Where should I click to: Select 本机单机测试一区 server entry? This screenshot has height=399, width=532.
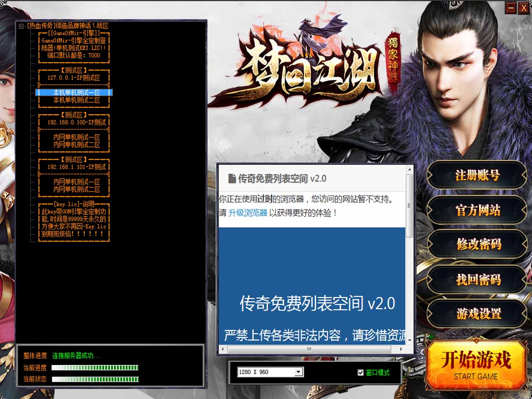point(74,93)
